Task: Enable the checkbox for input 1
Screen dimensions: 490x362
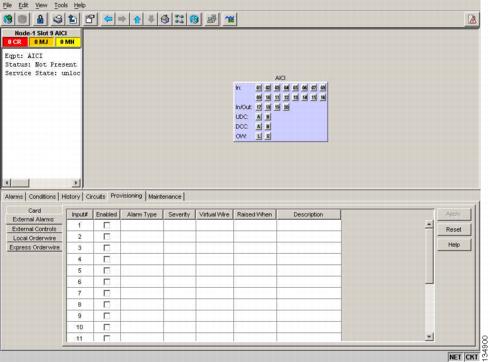Action: pyautogui.click(x=107, y=225)
